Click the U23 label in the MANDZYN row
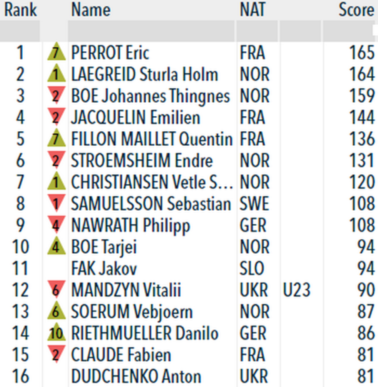Screen dimensions: 378x387 coord(297,290)
